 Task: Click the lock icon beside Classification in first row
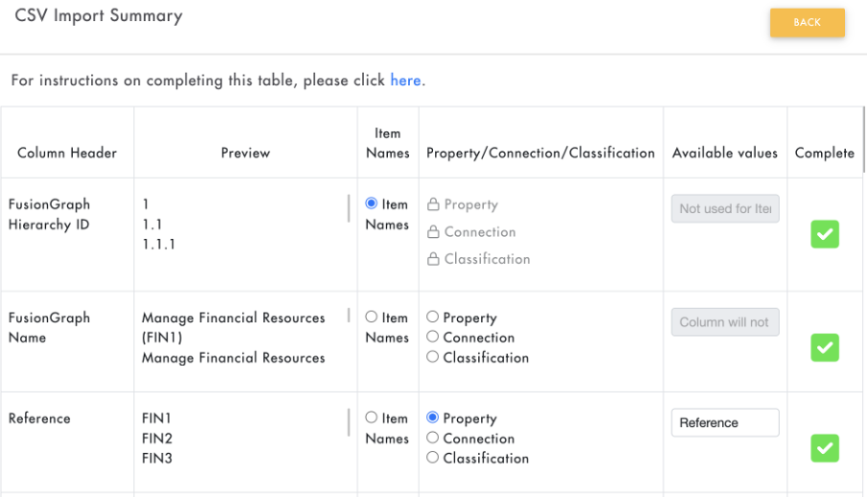pyautogui.click(x=433, y=258)
